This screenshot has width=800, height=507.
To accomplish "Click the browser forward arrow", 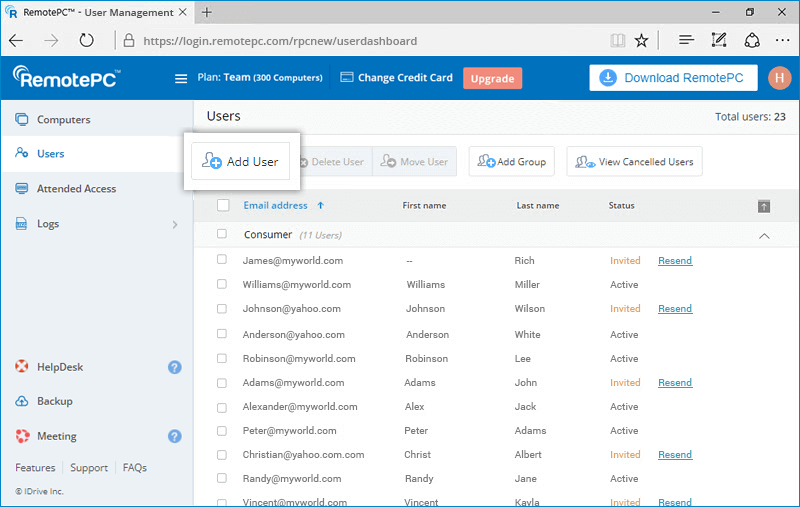I will point(51,40).
